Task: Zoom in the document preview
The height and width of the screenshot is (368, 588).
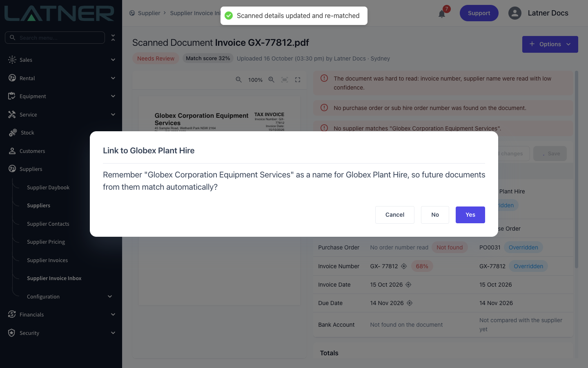Action: click(271, 80)
